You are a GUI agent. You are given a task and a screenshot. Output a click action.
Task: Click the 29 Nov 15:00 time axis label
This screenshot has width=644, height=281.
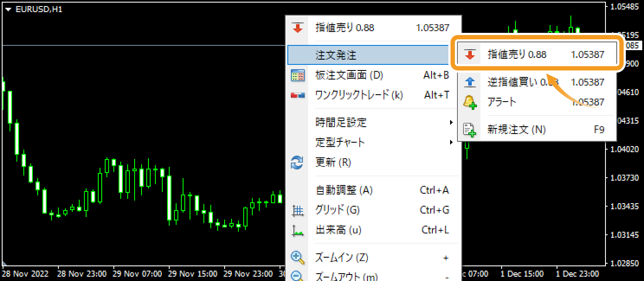[193, 274]
